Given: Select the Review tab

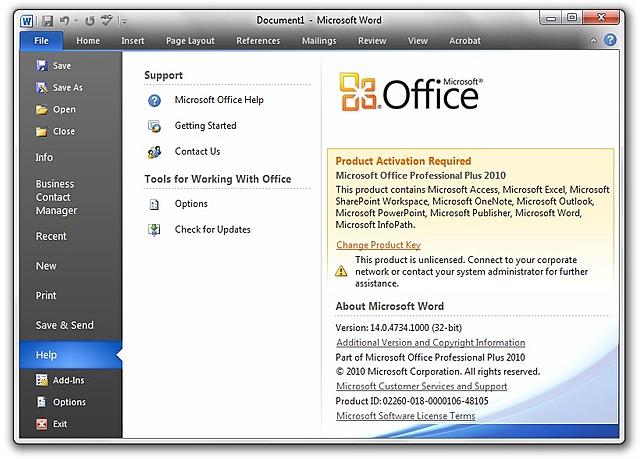Looking at the screenshot, I should [372, 41].
